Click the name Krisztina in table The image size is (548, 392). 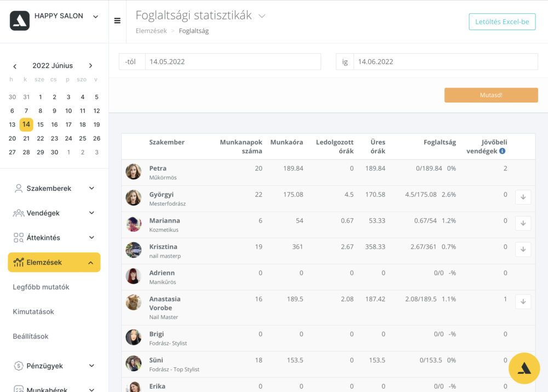(163, 247)
